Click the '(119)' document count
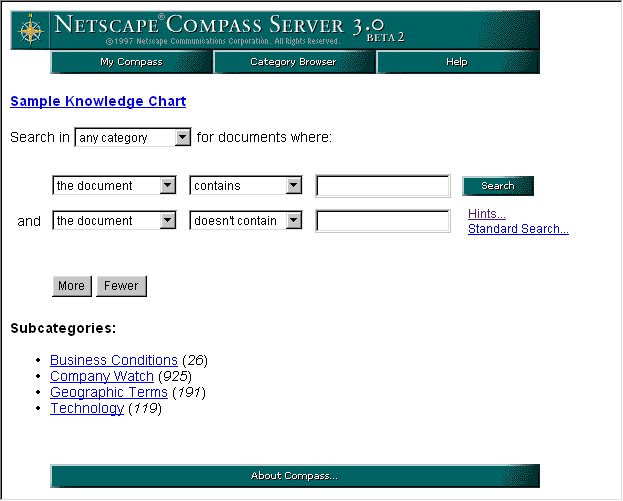 coord(145,408)
